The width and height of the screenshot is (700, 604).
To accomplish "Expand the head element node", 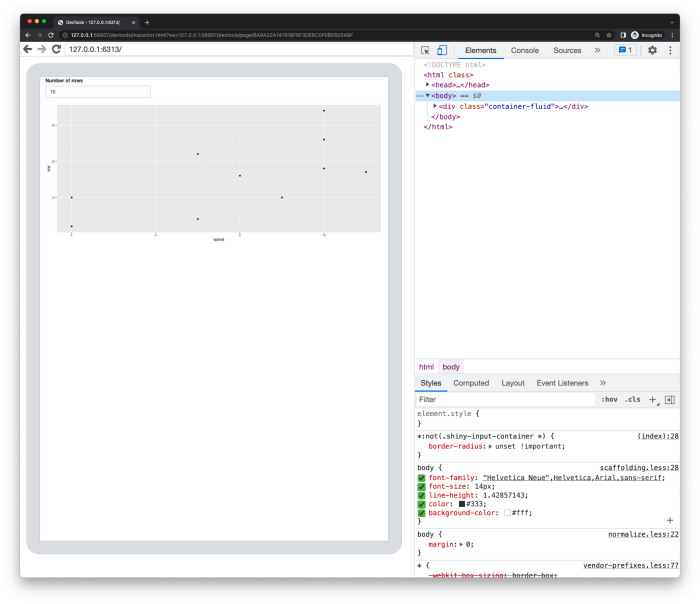I will tap(428, 85).
